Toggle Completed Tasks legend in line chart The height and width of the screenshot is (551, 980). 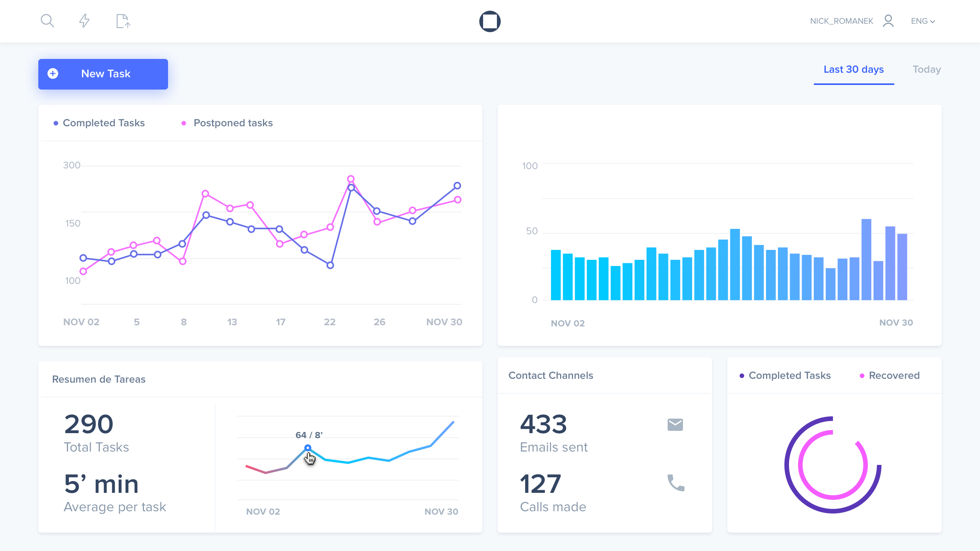99,123
